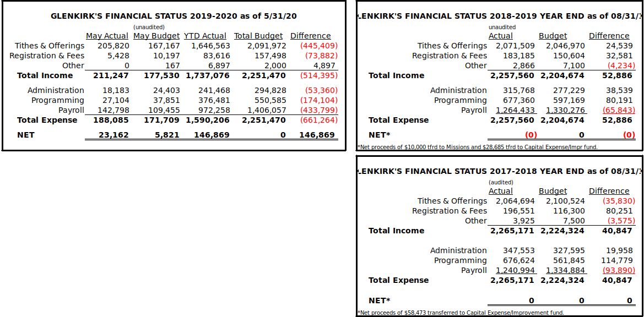Select the (unaudited) label in the 2019-2020 table
This screenshot has width=644, height=317.
(149, 27)
